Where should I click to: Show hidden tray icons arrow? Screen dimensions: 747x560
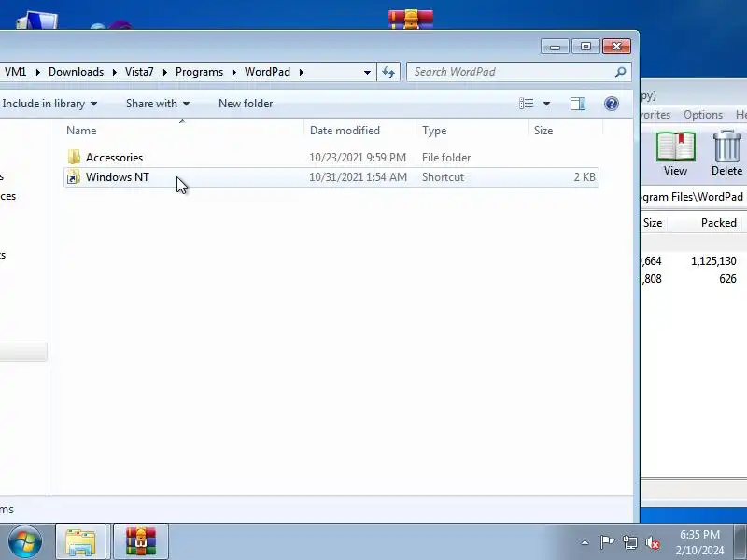click(x=585, y=542)
